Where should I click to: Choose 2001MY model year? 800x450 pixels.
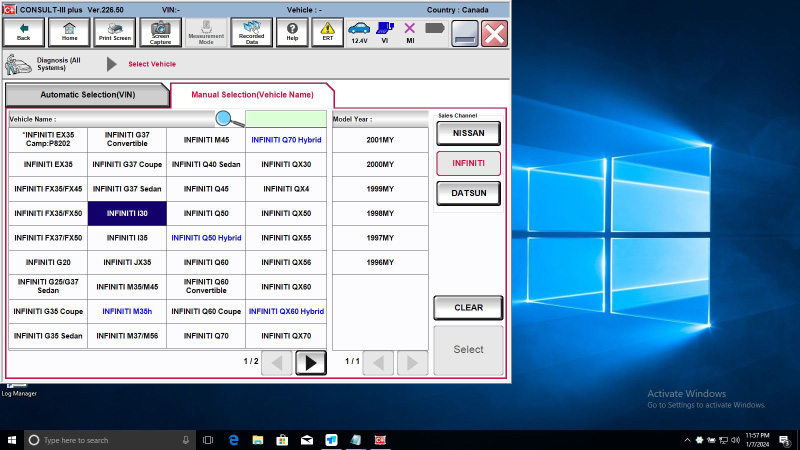(380, 140)
